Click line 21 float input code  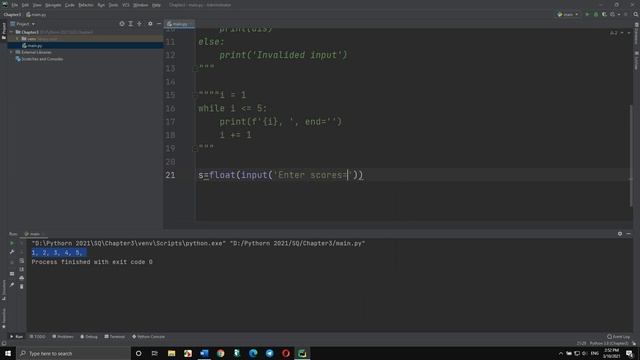(x=280, y=175)
